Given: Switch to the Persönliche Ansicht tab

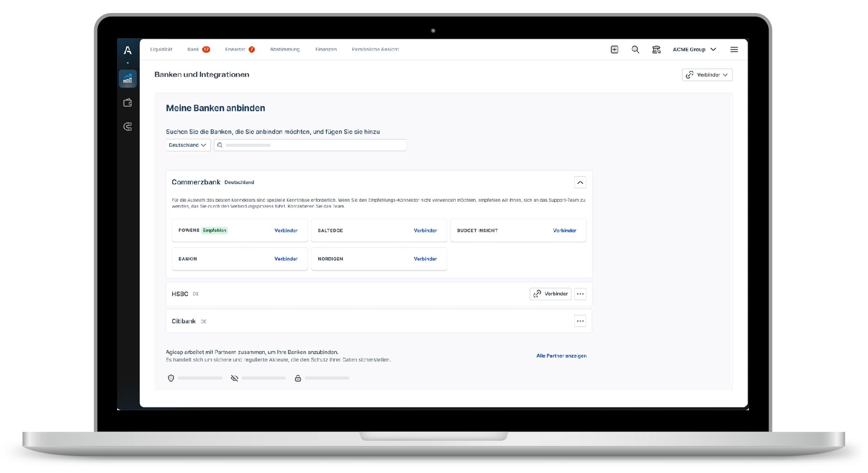Looking at the screenshot, I should [x=375, y=49].
